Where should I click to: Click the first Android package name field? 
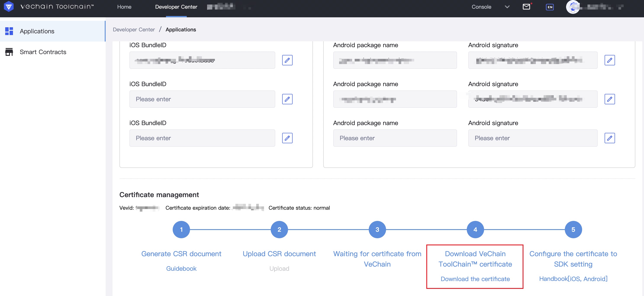(395, 60)
